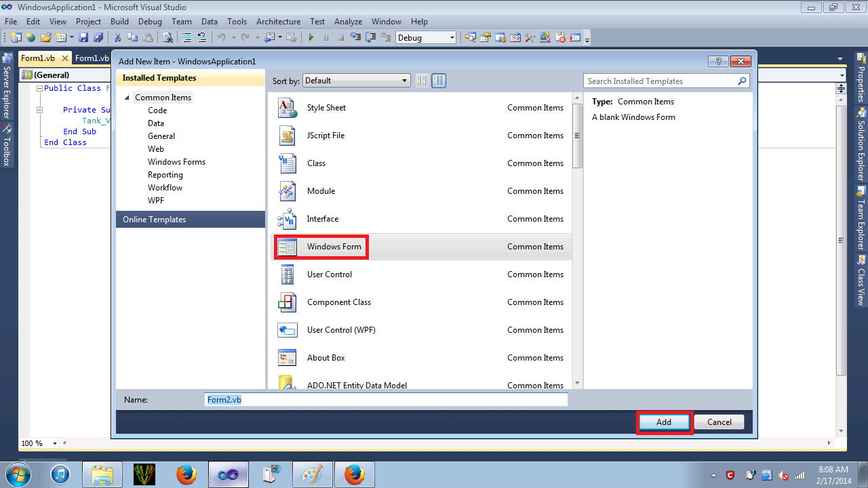The width and height of the screenshot is (868, 488).
Task: Select the User Control (WPF) template icon
Action: point(288,330)
